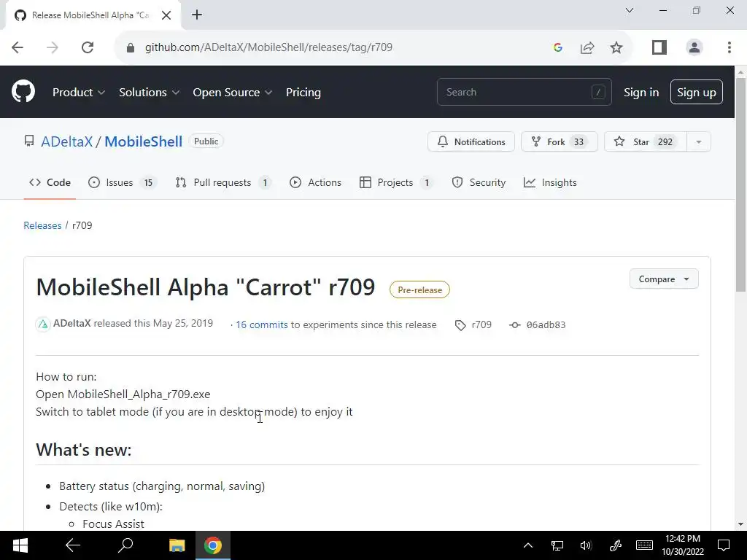Open the 16 commits link
747x560 pixels.
[262, 324]
